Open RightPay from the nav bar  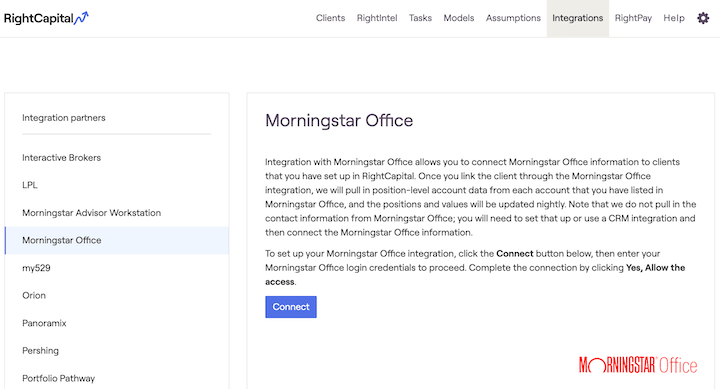[x=633, y=18]
